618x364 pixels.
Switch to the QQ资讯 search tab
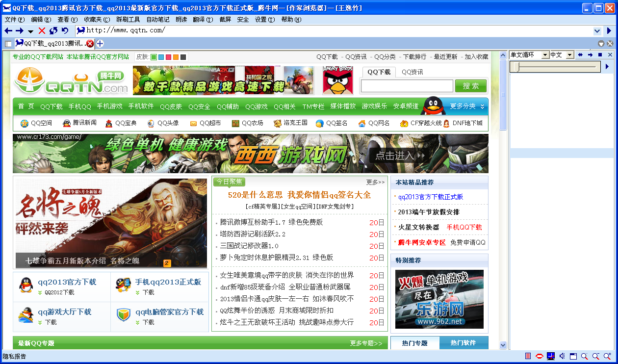412,72
